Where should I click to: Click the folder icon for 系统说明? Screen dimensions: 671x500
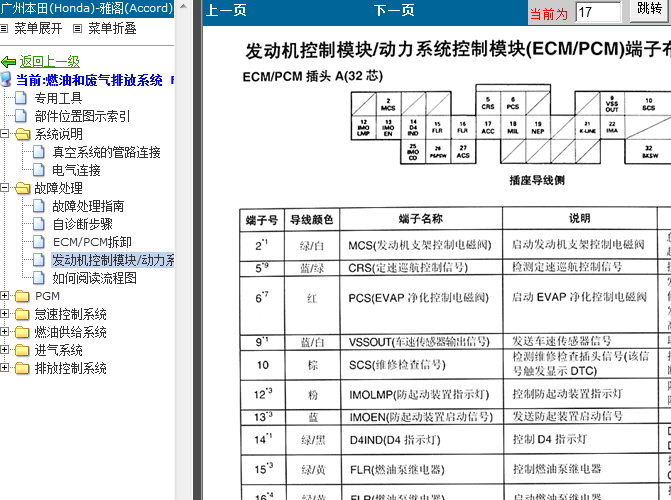[23, 134]
